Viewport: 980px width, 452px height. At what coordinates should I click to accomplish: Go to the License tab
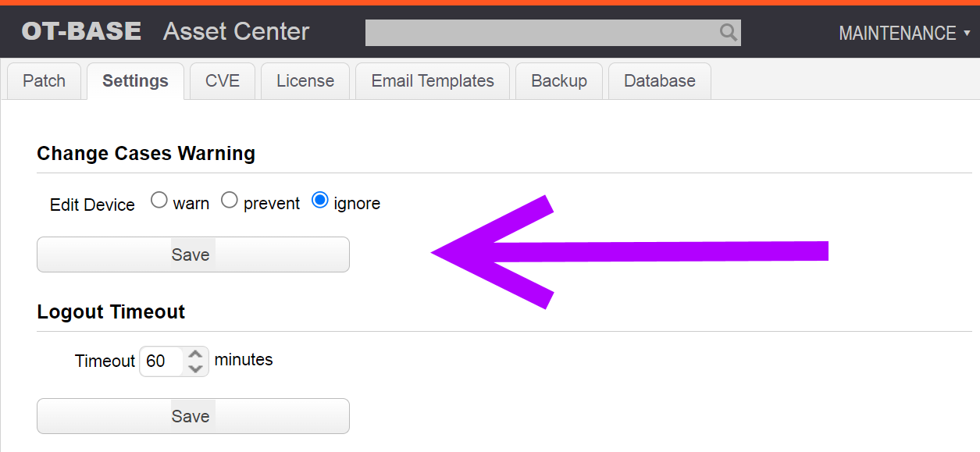tap(305, 81)
